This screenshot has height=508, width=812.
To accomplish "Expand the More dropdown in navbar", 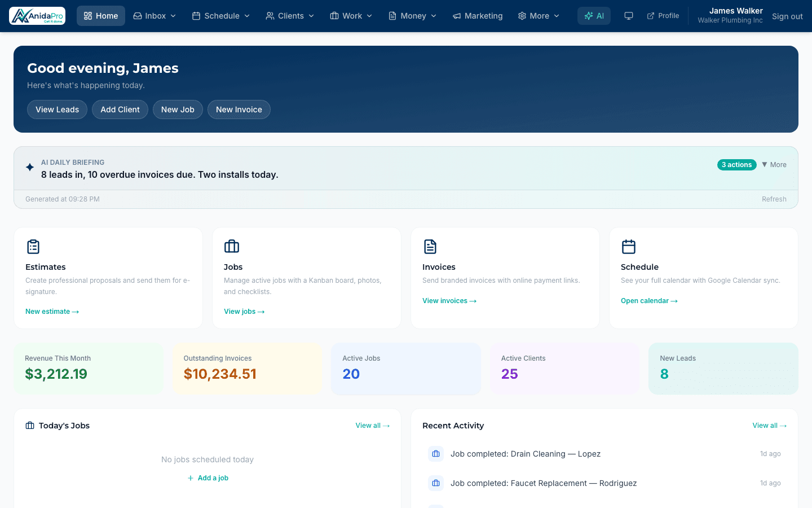I will (539, 16).
